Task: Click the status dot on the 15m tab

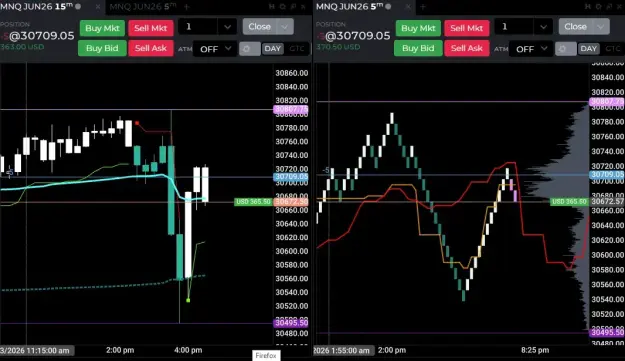Action: pyautogui.click(x=78, y=6)
